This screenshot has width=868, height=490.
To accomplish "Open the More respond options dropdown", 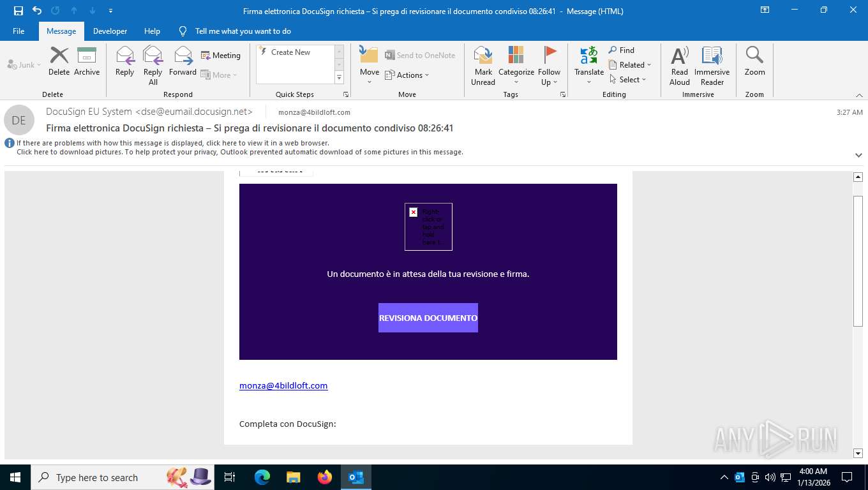I will (219, 75).
